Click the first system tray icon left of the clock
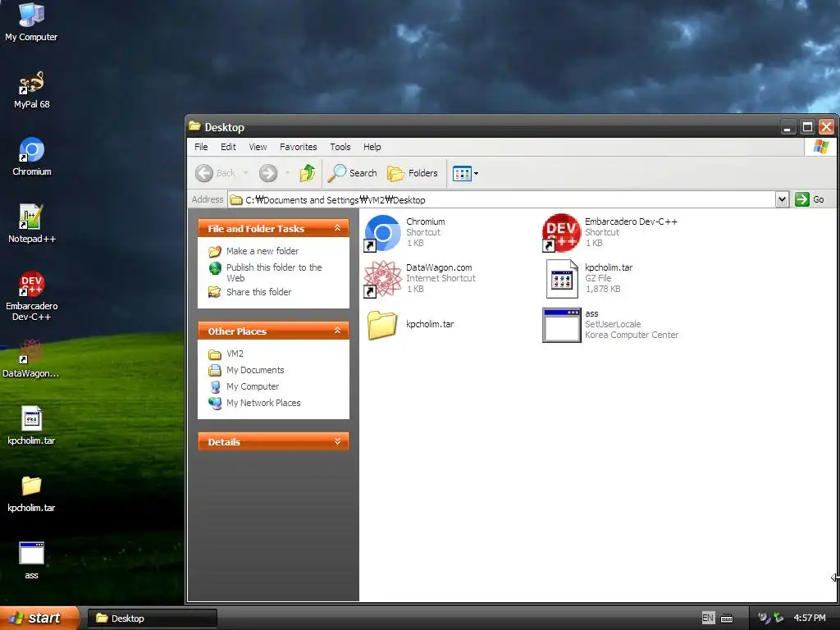840x630 pixels. tap(764, 619)
